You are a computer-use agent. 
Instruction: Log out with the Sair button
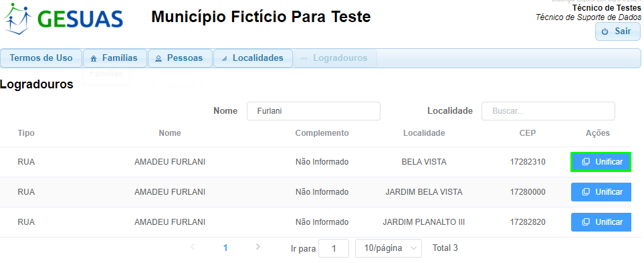click(x=617, y=31)
